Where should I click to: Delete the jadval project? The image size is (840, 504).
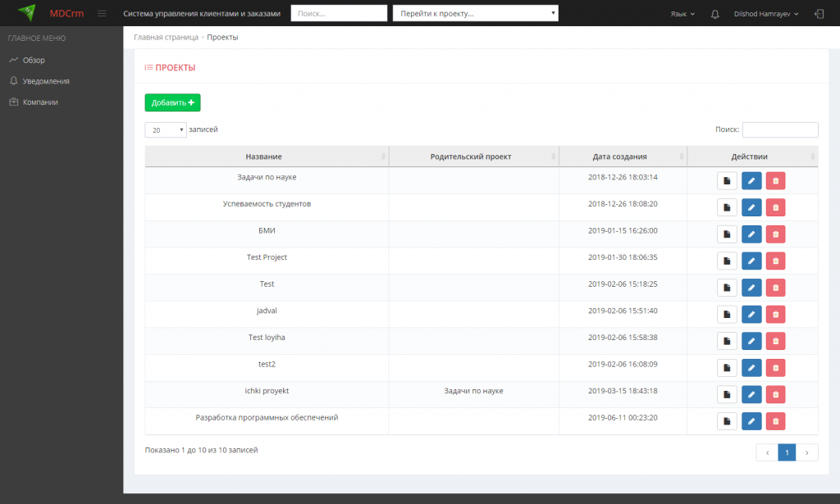pyautogui.click(x=776, y=315)
